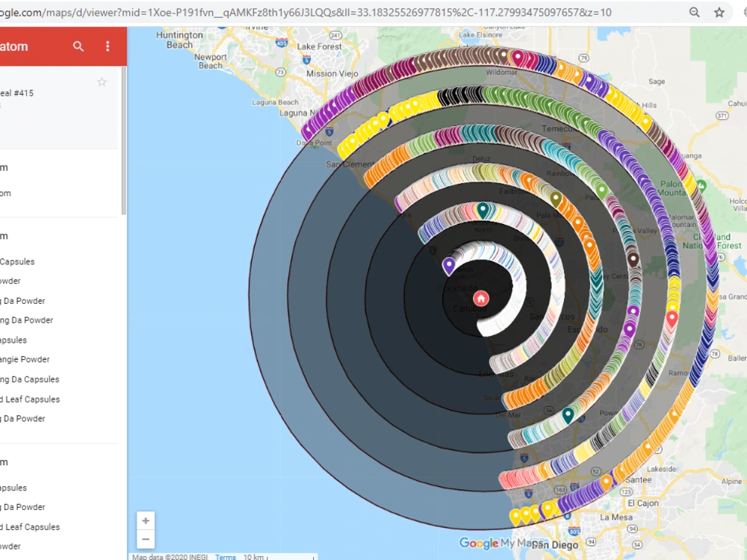Select the light green pin near Pala
Viewport: 747px width, 560px height.
point(601,190)
